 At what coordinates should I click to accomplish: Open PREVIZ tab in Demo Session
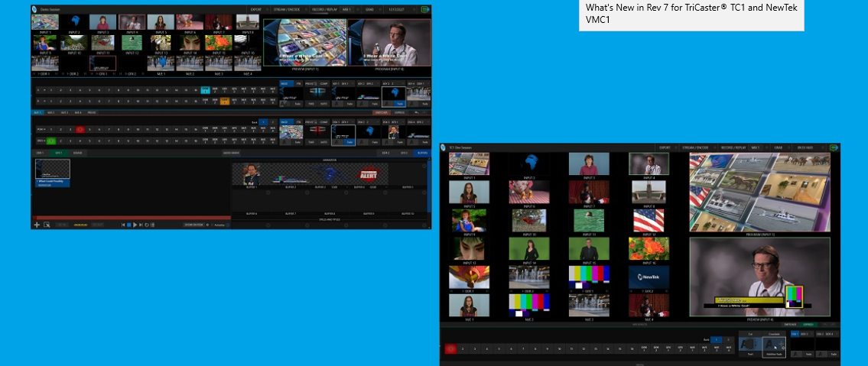[91, 113]
